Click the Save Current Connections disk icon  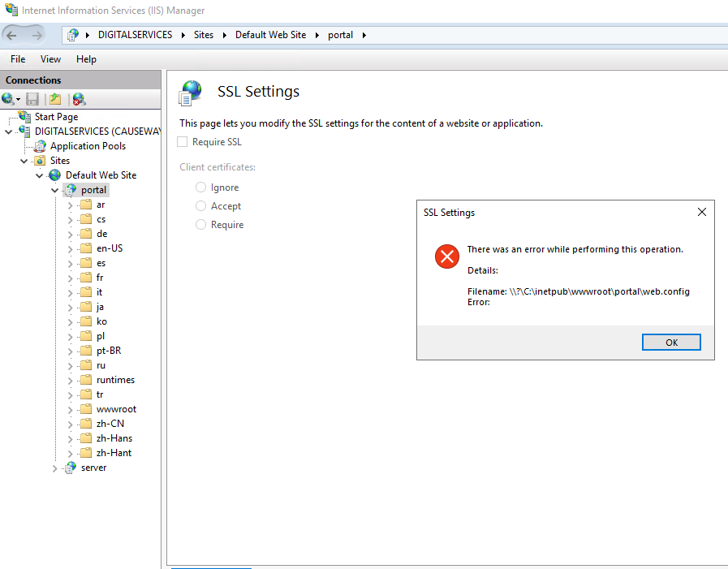(32, 99)
